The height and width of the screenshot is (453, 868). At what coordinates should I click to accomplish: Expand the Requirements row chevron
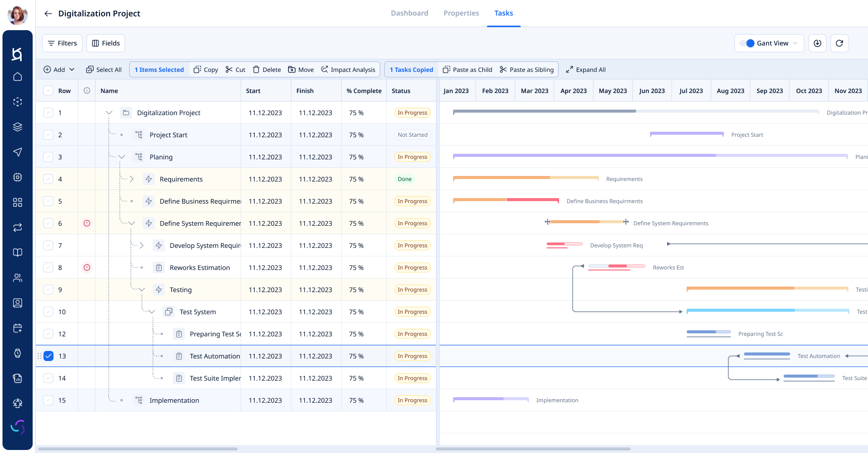pos(132,179)
